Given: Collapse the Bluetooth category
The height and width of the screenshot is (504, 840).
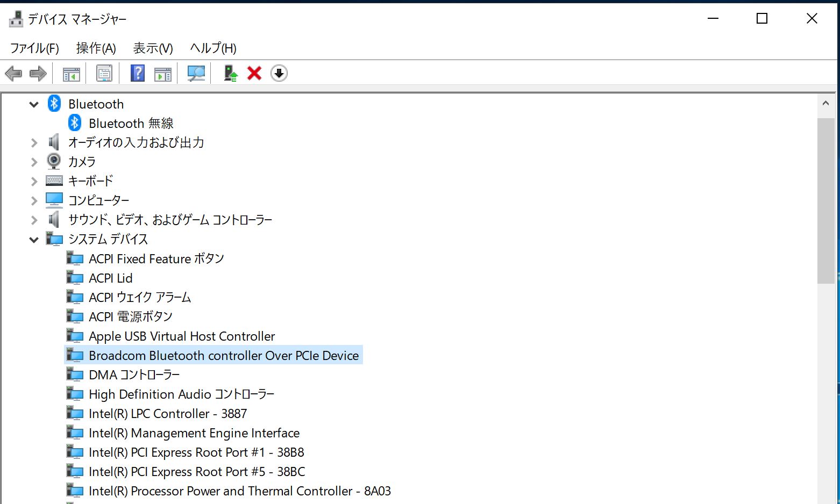Looking at the screenshot, I should click(x=34, y=104).
